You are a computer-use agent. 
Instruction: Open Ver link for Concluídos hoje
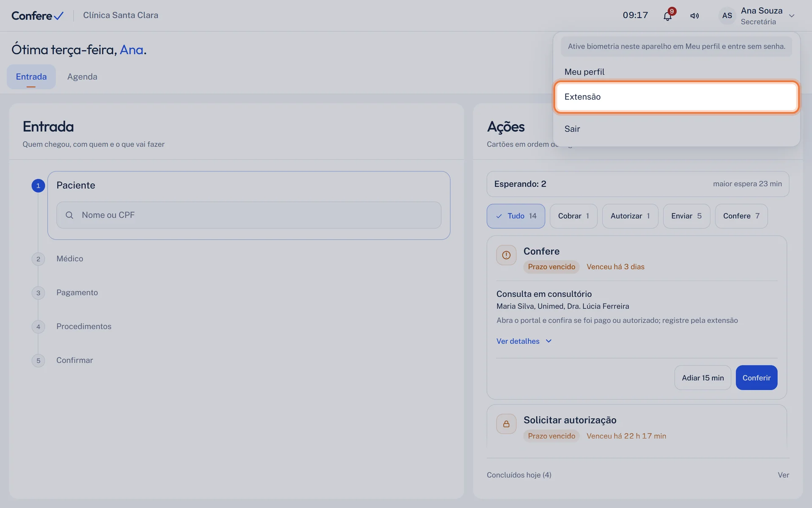click(x=783, y=475)
